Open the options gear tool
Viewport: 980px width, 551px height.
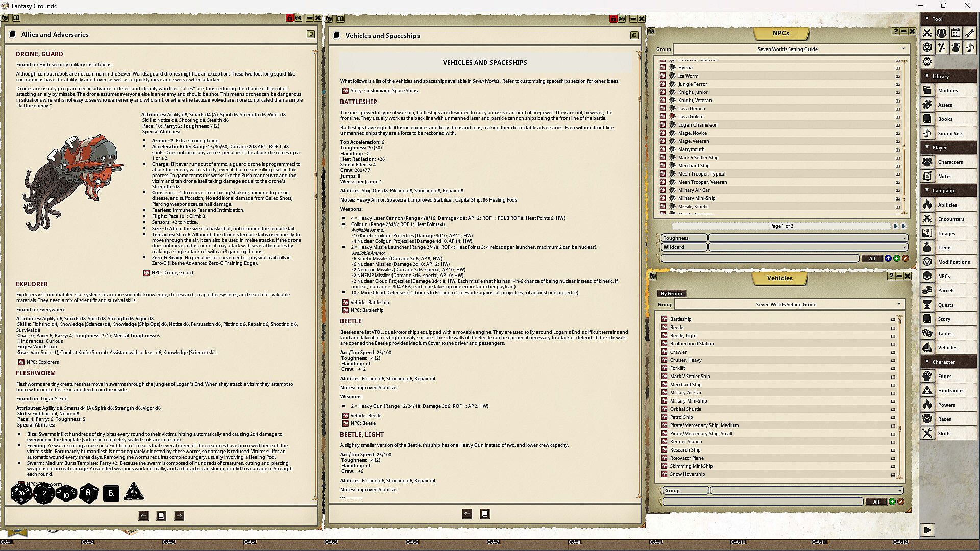[x=927, y=62]
